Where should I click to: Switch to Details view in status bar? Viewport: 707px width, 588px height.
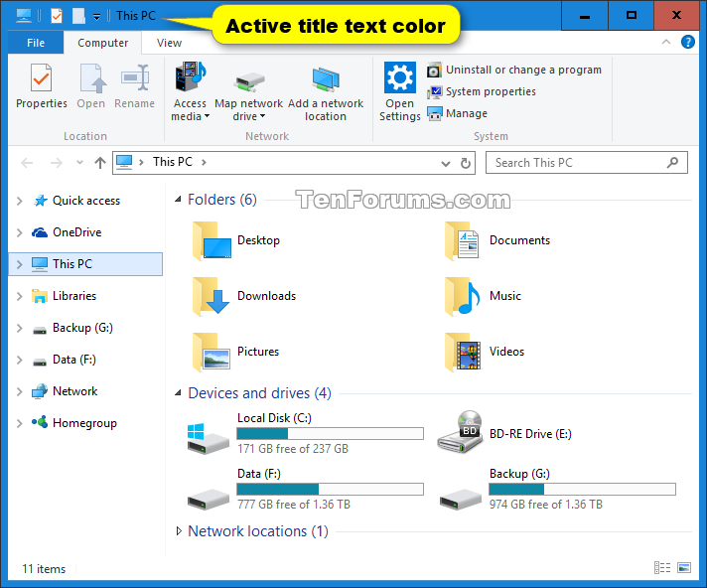tap(662, 568)
